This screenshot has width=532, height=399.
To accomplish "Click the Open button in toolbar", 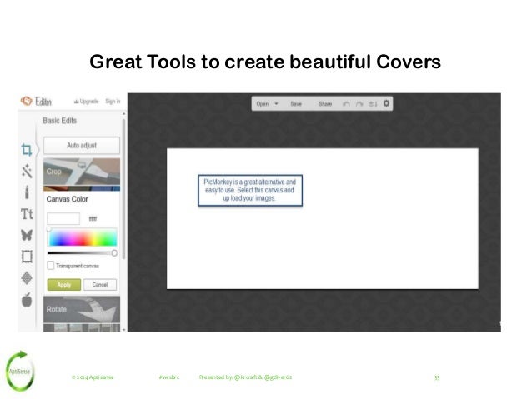I will (x=263, y=104).
